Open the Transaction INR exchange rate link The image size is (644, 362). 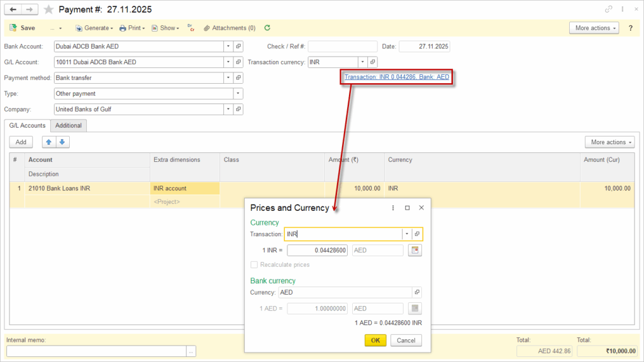397,77
